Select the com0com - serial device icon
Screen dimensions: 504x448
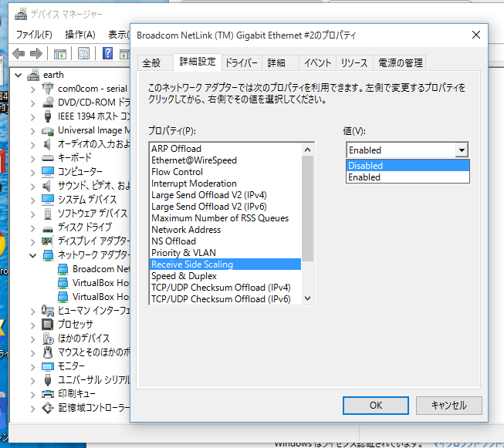pyautogui.click(x=48, y=89)
